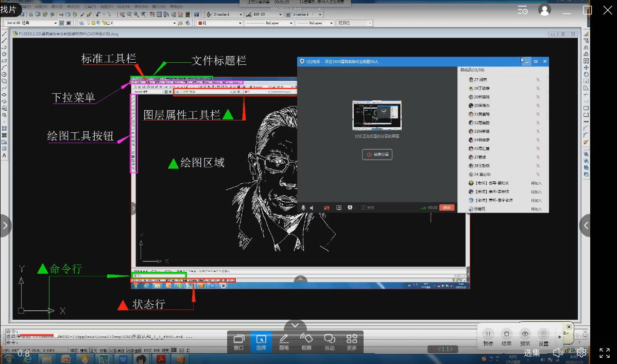Viewport: 617px width, 364px height.
Task: Open the 窗口 window option
Action: pyautogui.click(x=238, y=341)
